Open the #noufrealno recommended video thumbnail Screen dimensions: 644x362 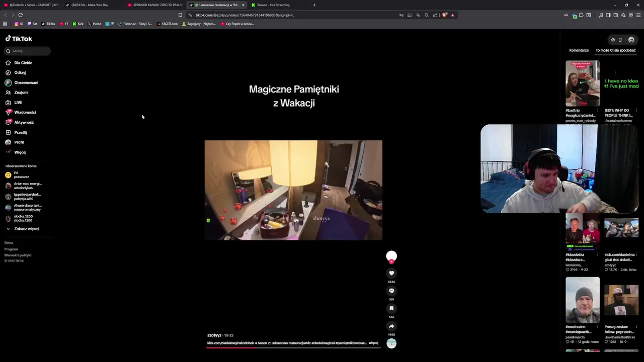point(583,300)
